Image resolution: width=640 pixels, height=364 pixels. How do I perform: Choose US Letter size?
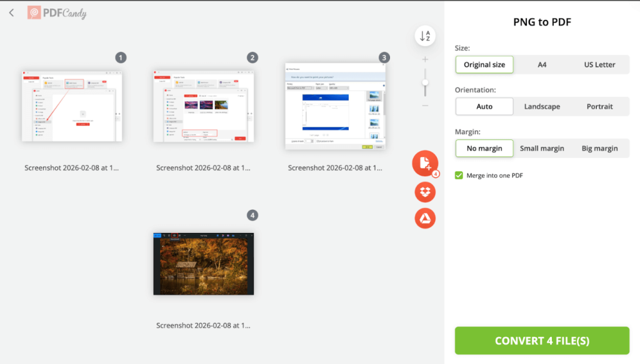coord(599,64)
